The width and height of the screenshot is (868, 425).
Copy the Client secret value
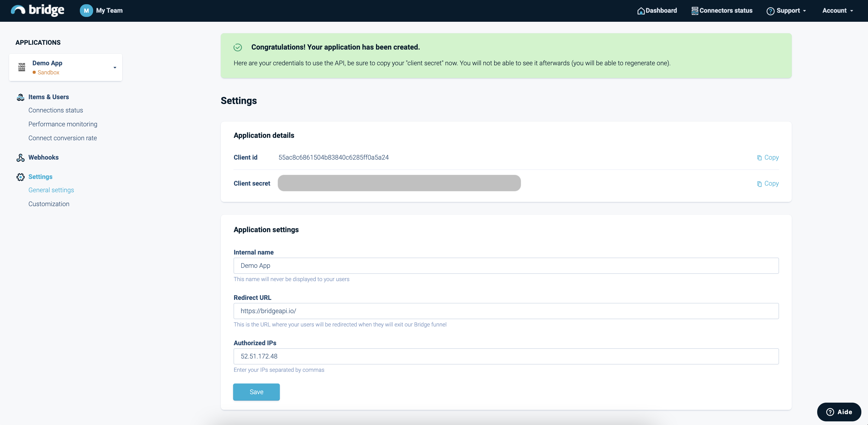click(768, 183)
